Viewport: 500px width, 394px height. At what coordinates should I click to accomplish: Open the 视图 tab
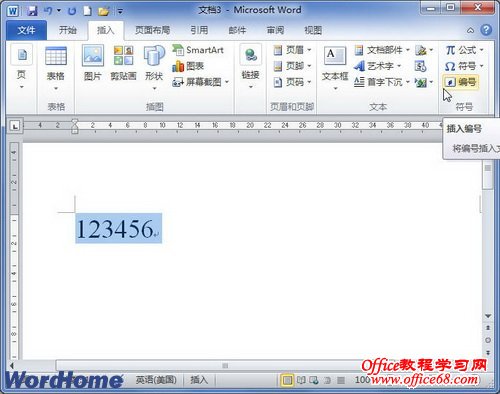click(x=313, y=30)
